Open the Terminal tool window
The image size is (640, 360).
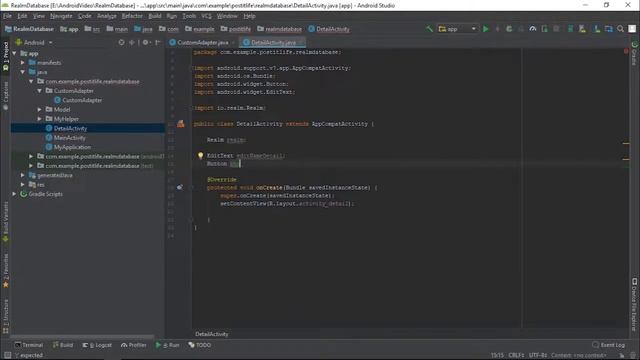(x=29, y=345)
